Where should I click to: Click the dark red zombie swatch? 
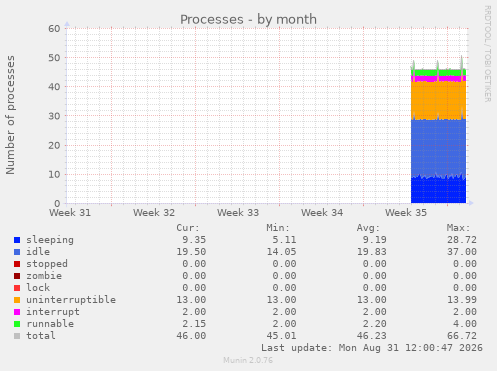17,276
